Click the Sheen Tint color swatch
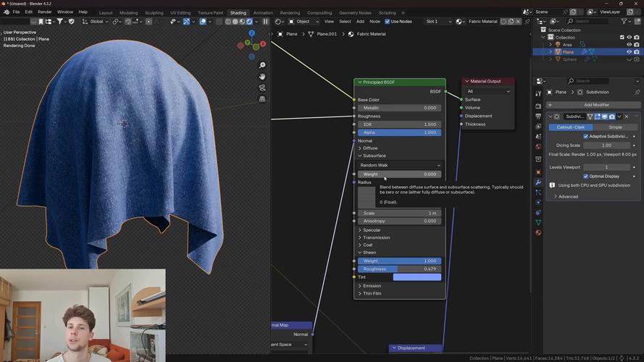This screenshot has height=362, width=644. point(417,277)
